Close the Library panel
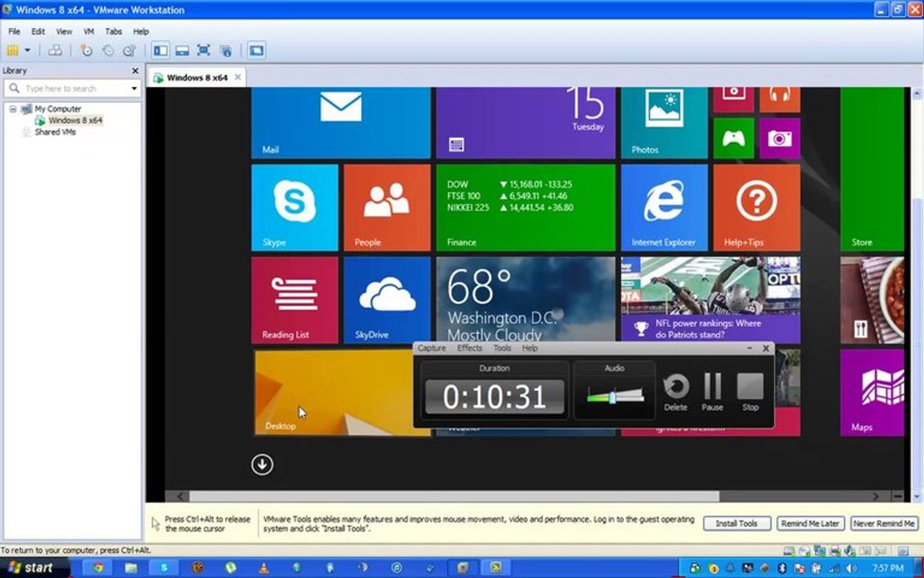 pyautogui.click(x=135, y=71)
